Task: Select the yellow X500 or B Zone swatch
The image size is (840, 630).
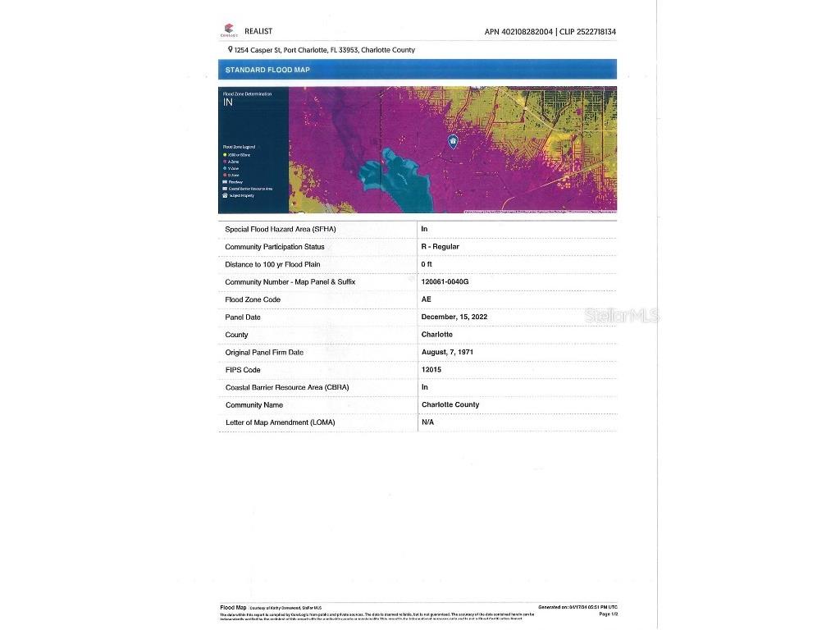Action: tap(225, 154)
